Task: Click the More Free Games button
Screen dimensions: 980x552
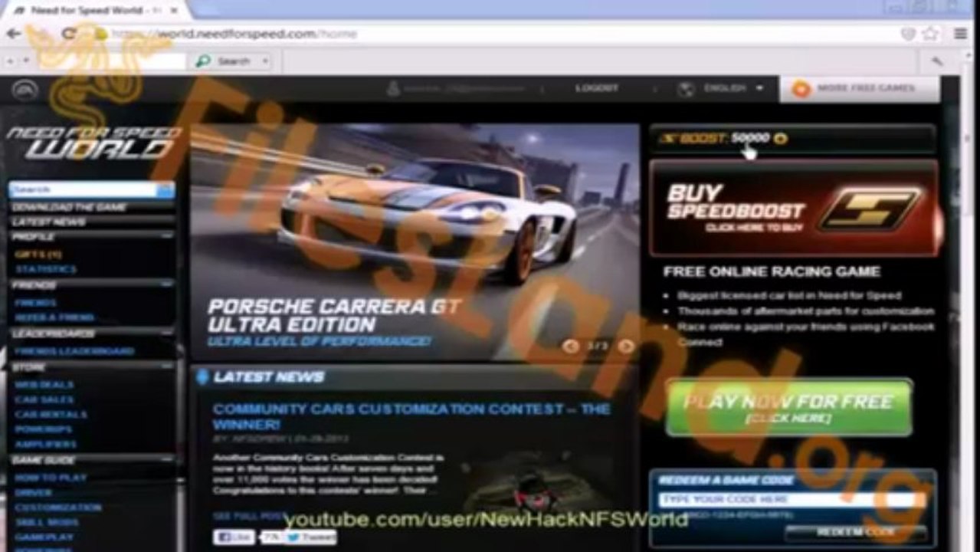Action: pos(860,89)
